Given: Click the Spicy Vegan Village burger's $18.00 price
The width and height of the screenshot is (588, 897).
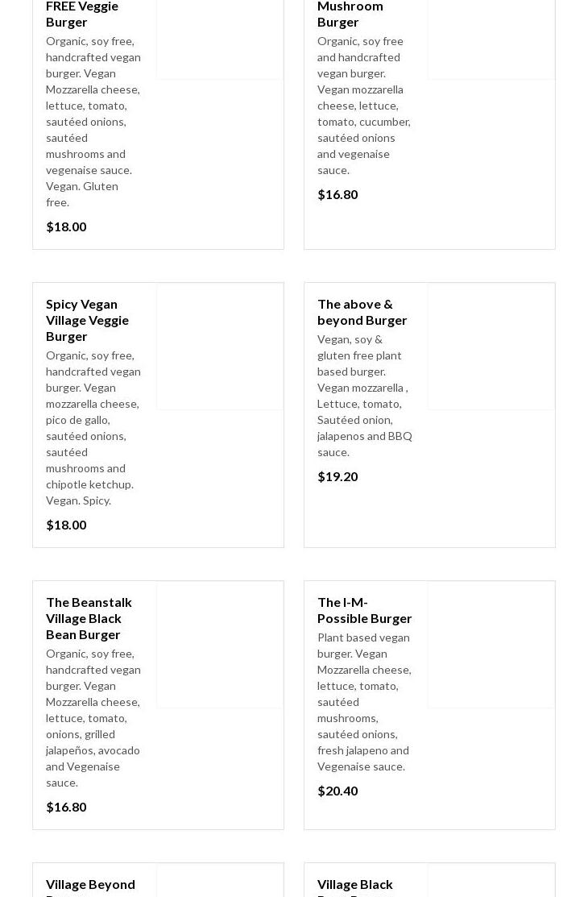Looking at the screenshot, I should [66, 525].
